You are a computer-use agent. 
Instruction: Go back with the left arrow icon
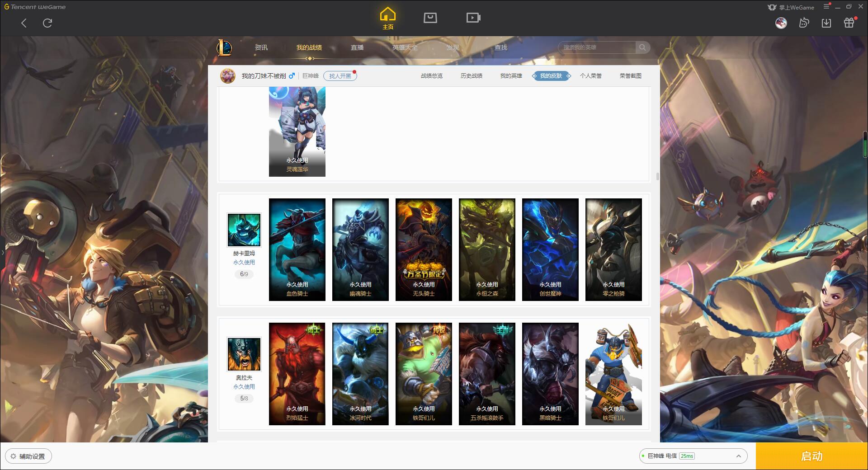[x=24, y=23]
